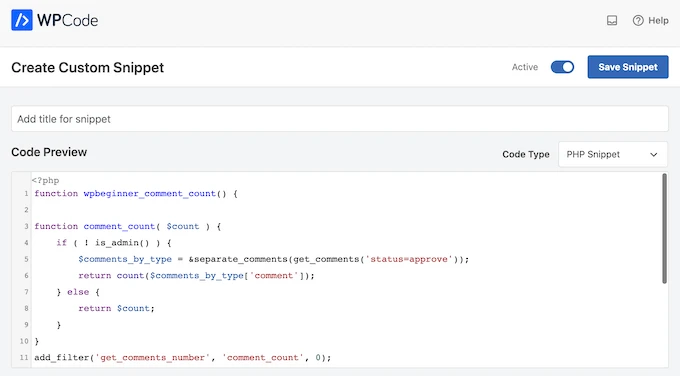Toggle the Active snippet switch
This screenshot has height=376, width=680.
tap(562, 67)
